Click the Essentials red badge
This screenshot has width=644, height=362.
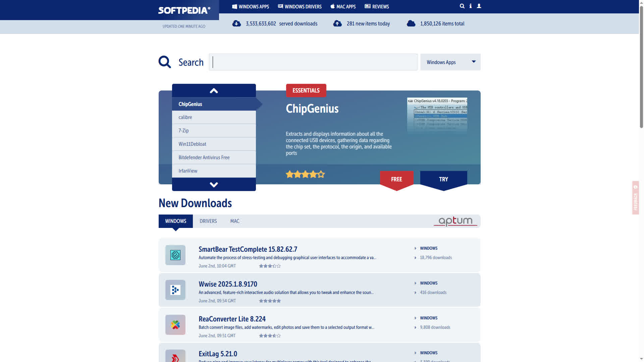pos(306,90)
